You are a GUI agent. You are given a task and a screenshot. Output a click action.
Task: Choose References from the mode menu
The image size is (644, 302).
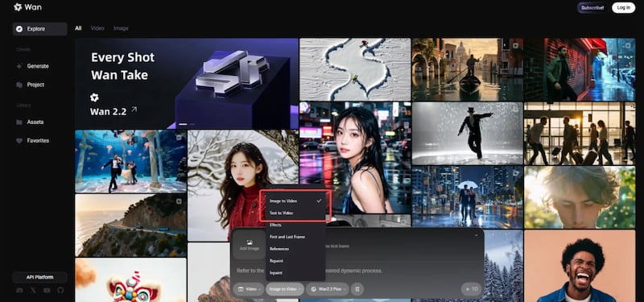pyautogui.click(x=295, y=249)
